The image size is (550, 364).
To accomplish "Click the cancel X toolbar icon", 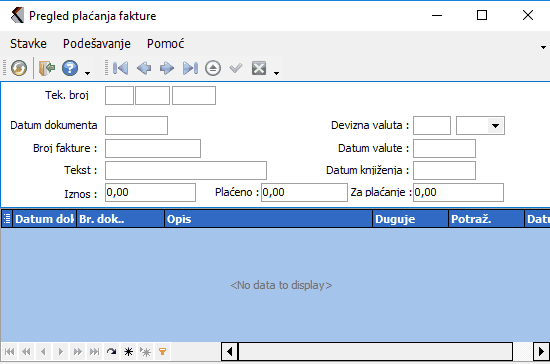I will tap(259, 68).
